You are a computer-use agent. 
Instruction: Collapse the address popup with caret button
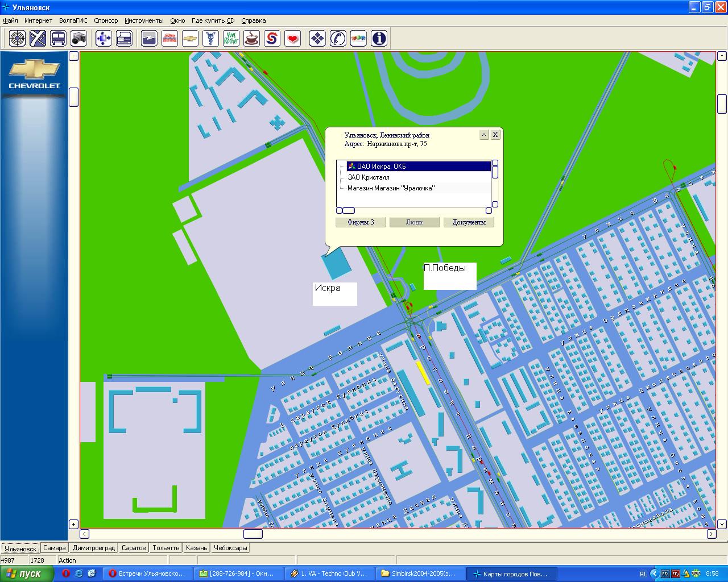484,135
